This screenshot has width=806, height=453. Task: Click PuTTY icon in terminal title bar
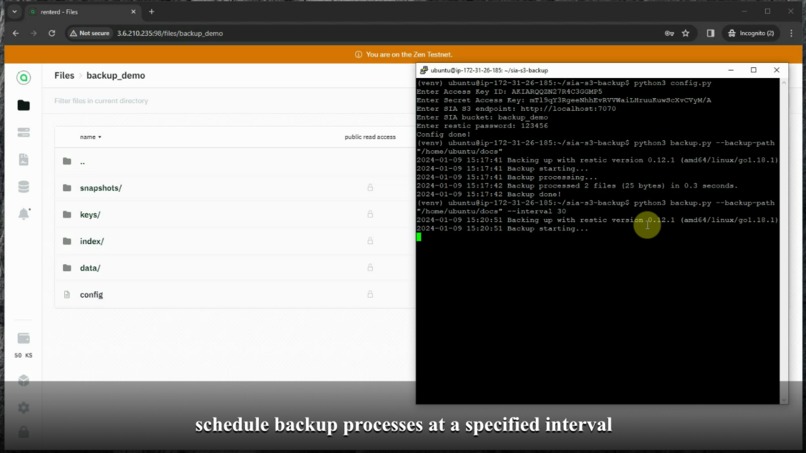tap(424, 70)
